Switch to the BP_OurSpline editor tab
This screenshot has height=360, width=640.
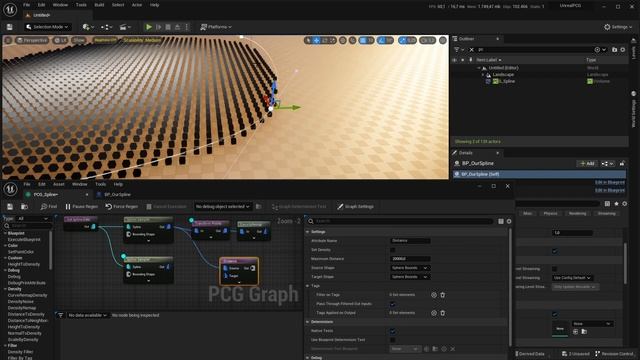click(117, 195)
